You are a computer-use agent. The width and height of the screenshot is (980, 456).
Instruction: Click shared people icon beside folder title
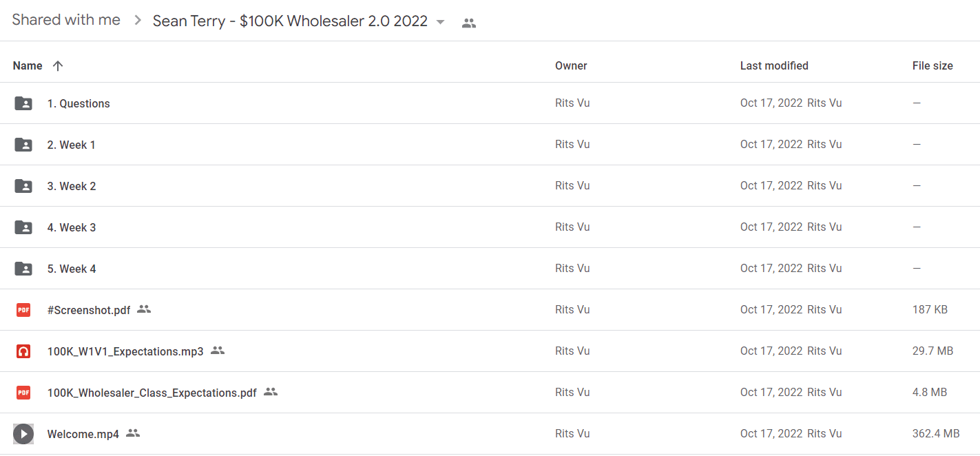point(469,23)
